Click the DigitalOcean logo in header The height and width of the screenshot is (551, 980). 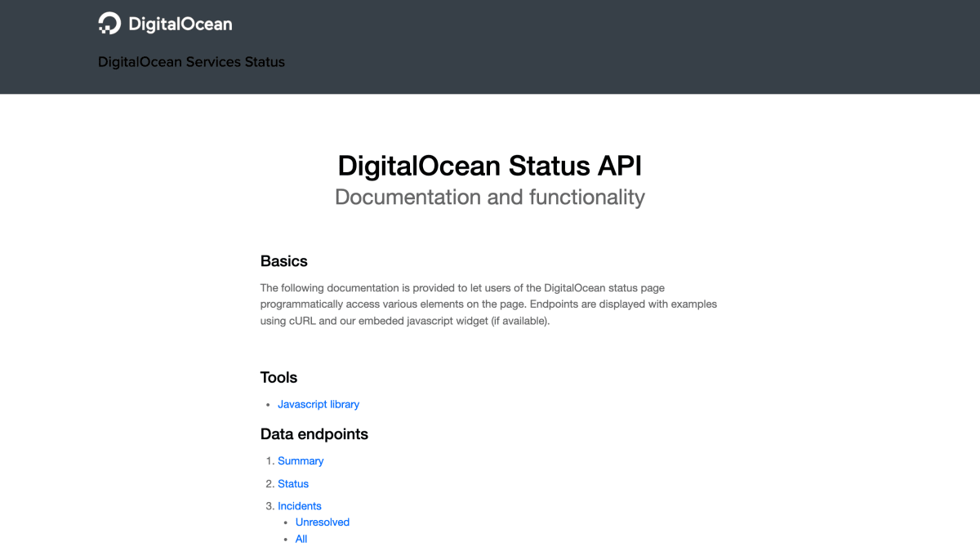(165, 24)
